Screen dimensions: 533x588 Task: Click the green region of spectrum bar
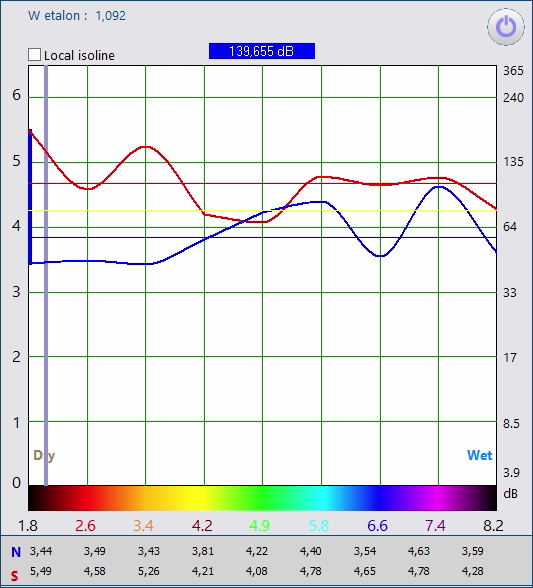(262, 498)
